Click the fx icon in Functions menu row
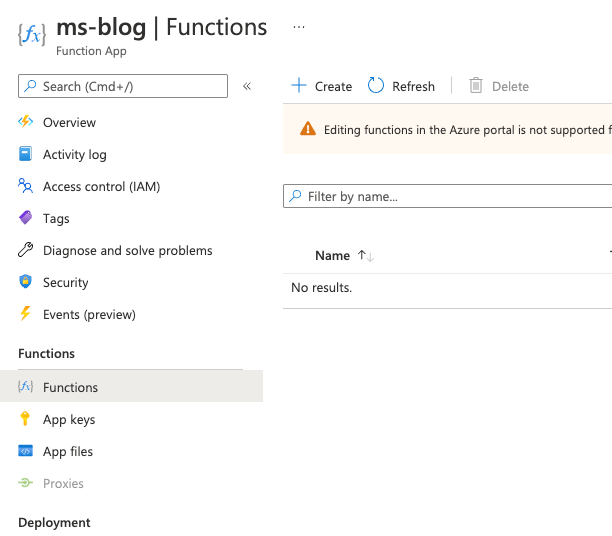This screenshot has height=536, width=612. pos(25,386)
